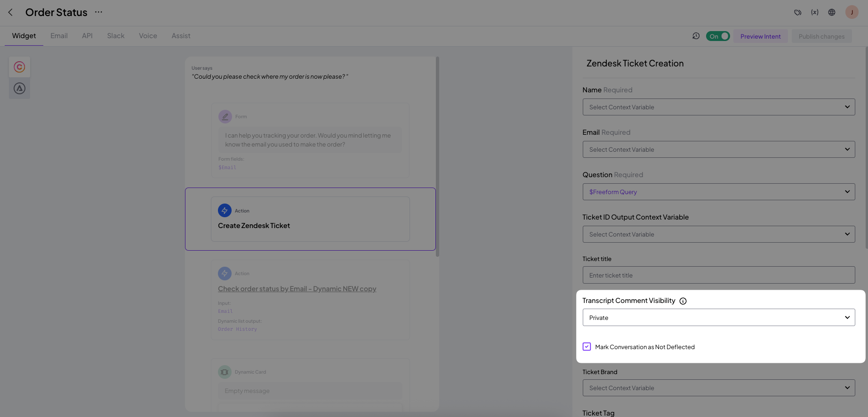Show Transcript Comment Visibility info tooltip icon
Image resolution: width=868 pixels, height=417 pixels.
683,301
